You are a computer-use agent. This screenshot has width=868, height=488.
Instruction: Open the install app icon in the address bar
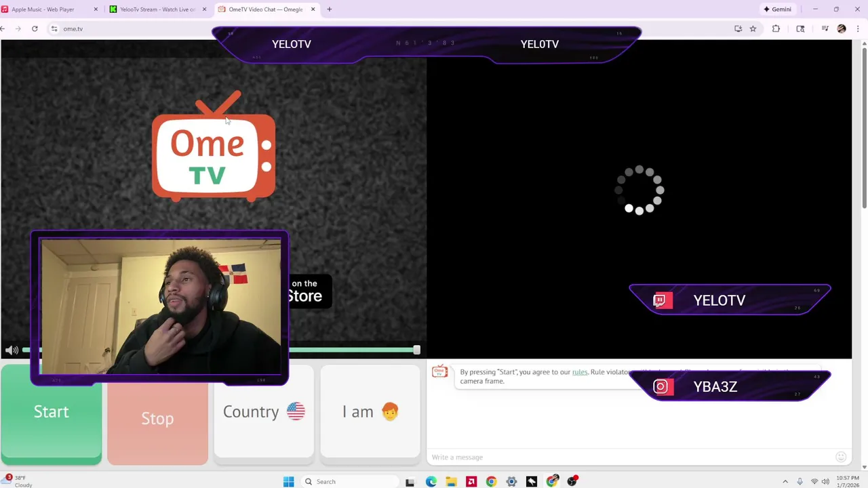pos(738,28)
